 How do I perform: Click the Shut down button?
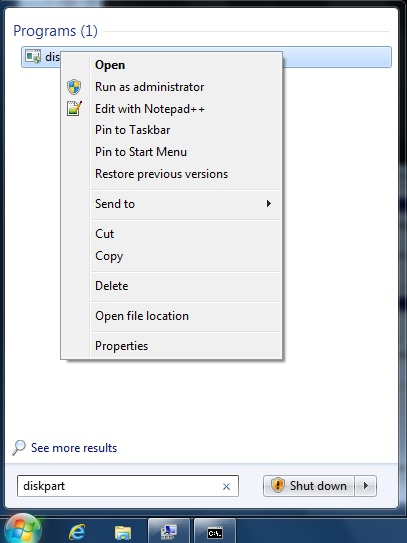tap(309, 486)
